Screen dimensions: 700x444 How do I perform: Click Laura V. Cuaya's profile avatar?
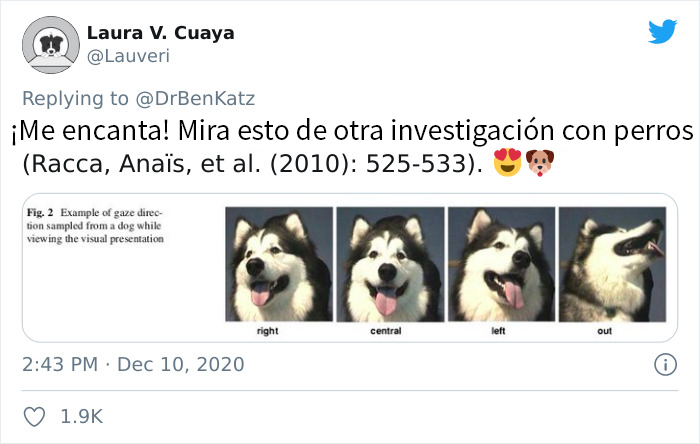[51, 45]
